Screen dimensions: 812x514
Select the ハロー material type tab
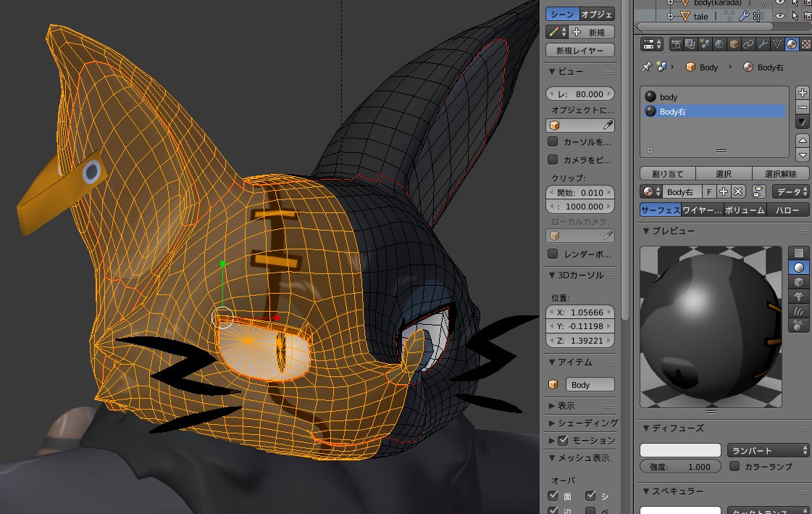(x=787, y=210)
